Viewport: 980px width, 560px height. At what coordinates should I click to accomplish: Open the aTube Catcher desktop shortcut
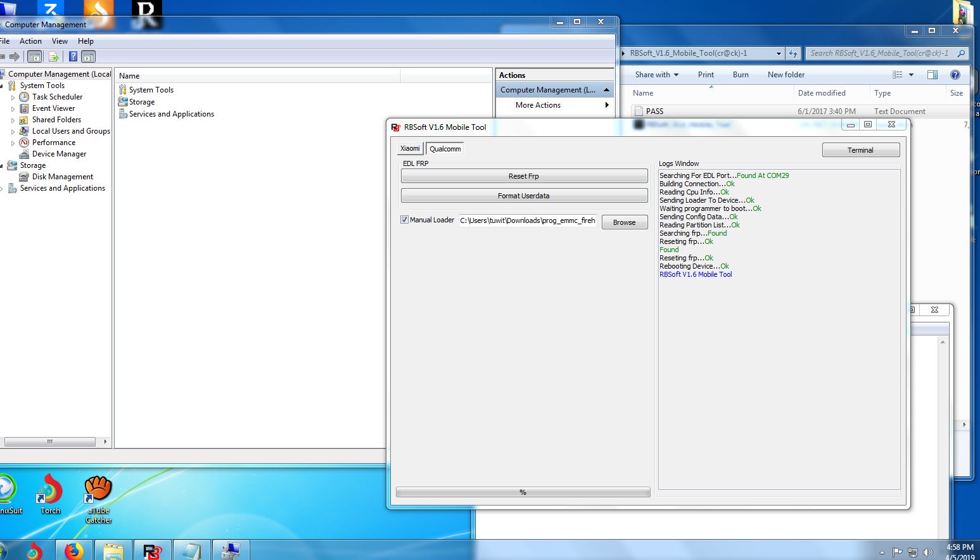(x=99, y=500)
